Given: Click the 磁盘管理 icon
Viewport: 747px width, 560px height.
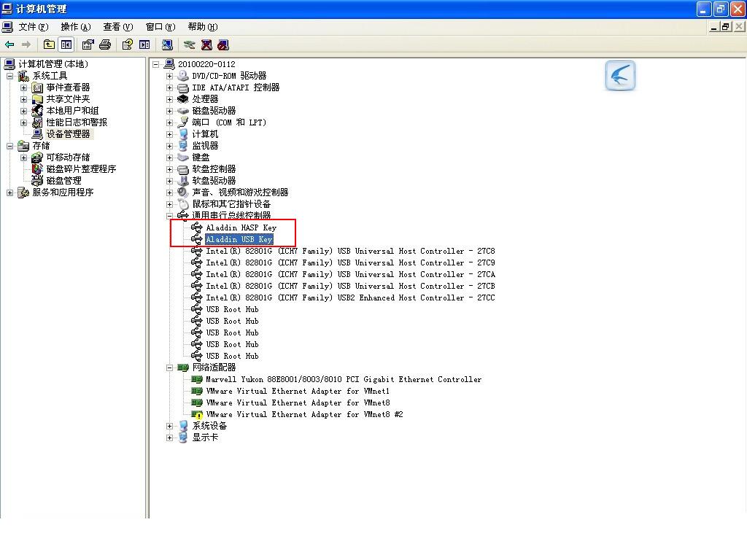Looking at the screenshot, I should click(37, 181).
